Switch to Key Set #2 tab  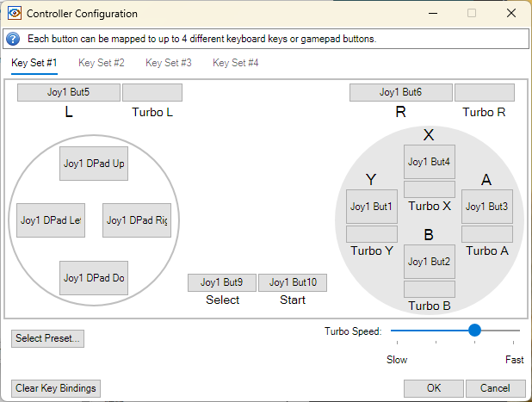coord(101,63)
